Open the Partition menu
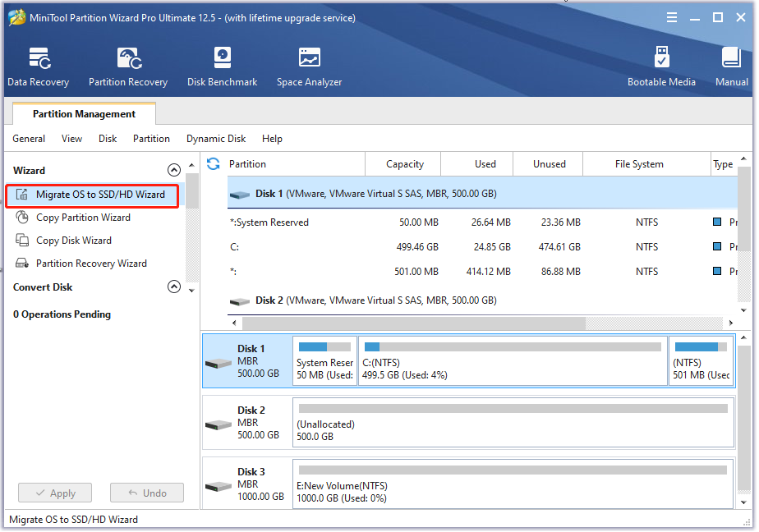 151,139
